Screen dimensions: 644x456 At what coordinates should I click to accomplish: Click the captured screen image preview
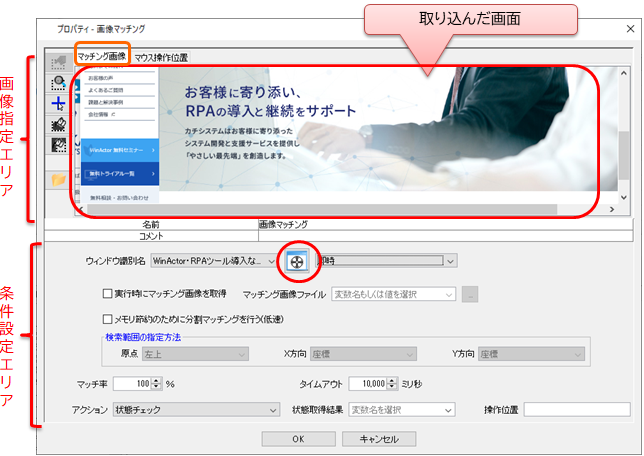(x=347, y=136)
